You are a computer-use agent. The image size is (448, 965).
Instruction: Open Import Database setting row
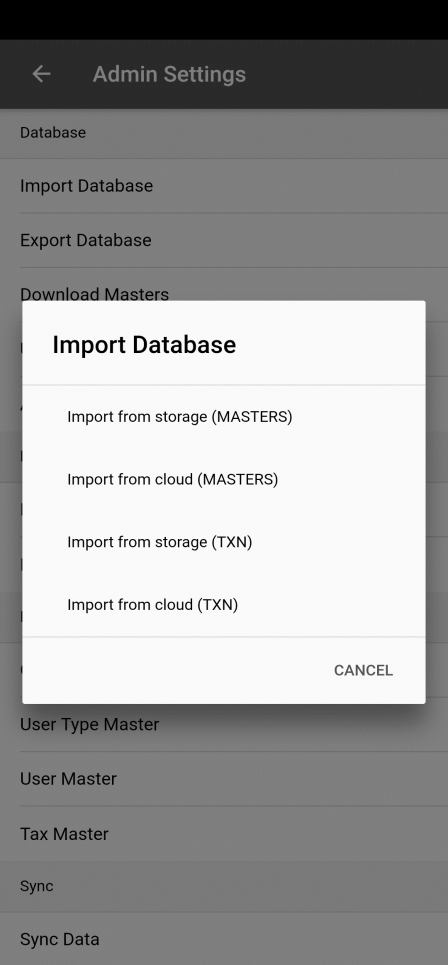224,186
